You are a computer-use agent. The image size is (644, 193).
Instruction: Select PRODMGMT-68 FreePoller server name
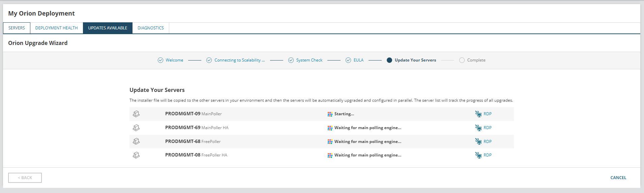[x=193, y=142]
